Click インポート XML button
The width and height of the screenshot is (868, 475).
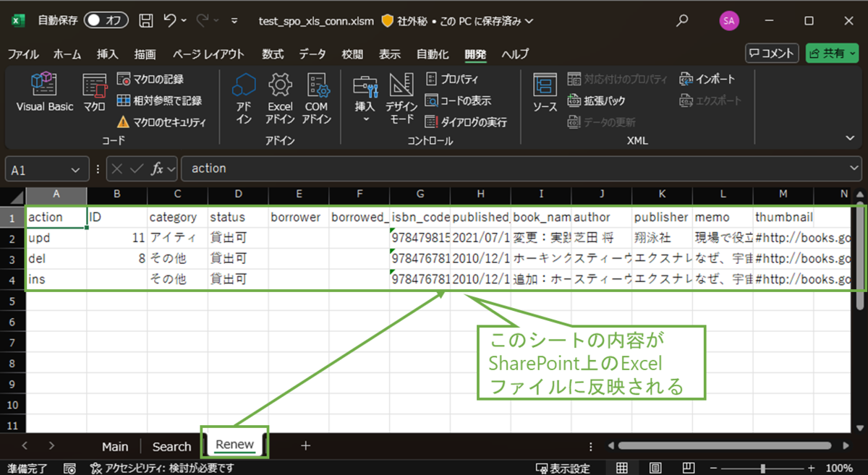coord(707,79)
